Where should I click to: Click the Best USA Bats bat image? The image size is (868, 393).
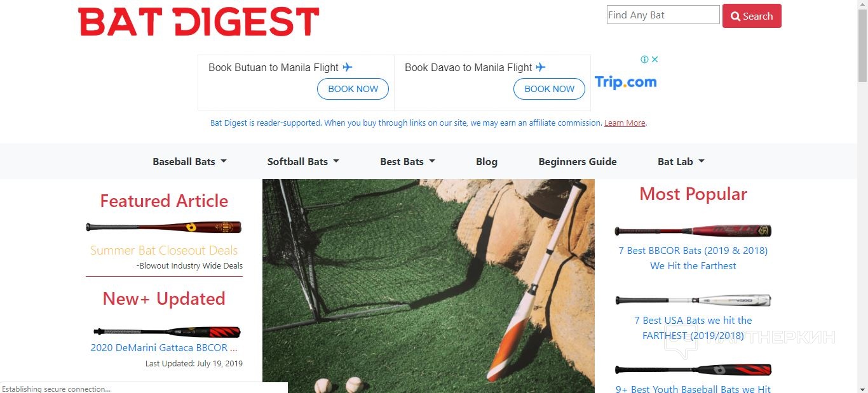[x=693, y=300]
